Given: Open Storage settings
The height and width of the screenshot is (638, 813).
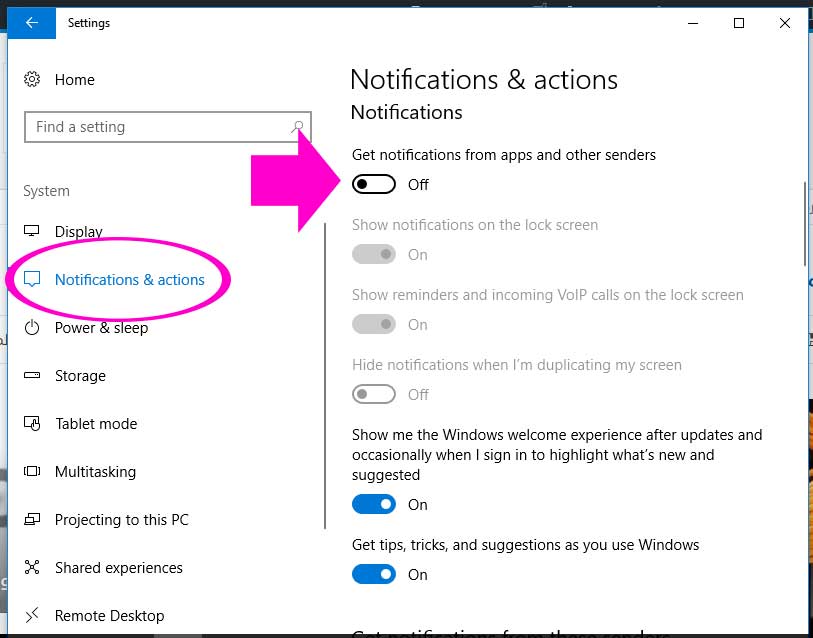Looking at the screenshot, I should [80, 376].
